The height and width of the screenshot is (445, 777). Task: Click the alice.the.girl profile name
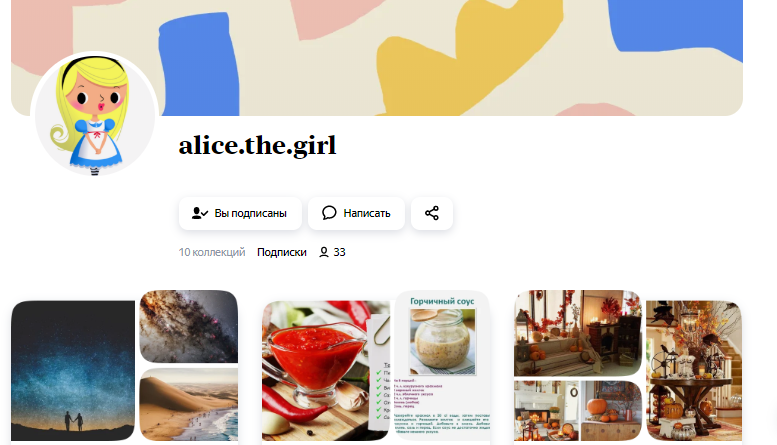pyautogui.click(x=257, y=145)
